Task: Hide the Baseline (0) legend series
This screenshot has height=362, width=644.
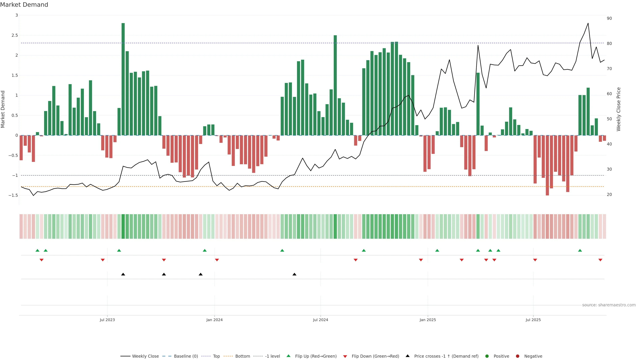Action: pos(186,356)
